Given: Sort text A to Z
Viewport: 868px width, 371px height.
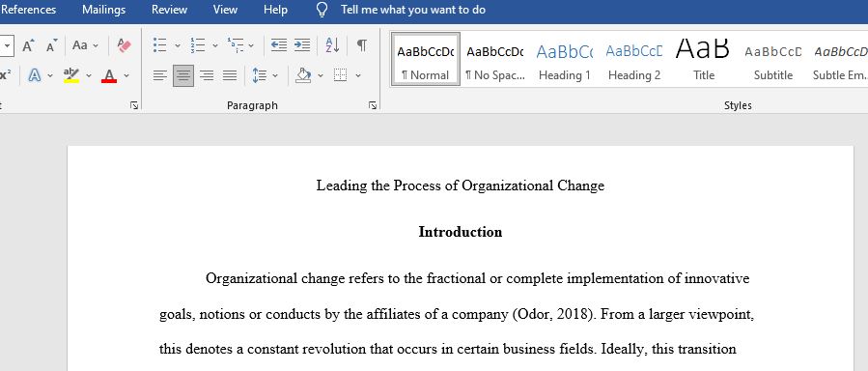Looking at the screenshot, I should pos(333,45).
